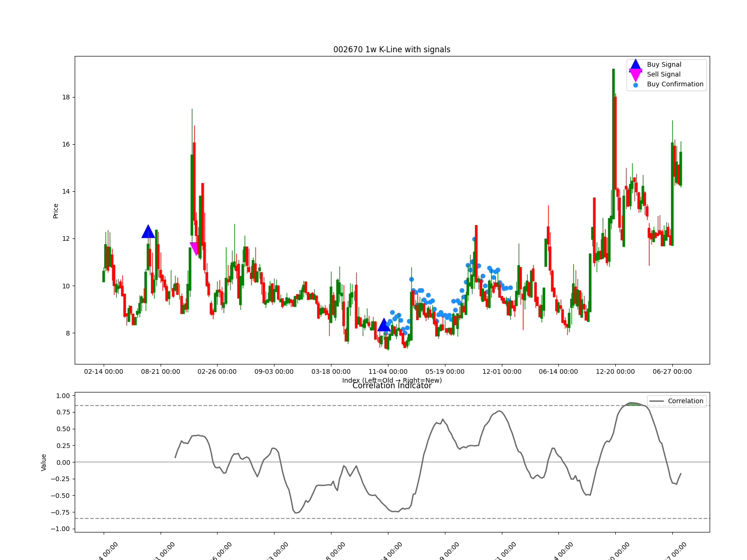Click the gray Correlation line sample in legend

click(x=657, y=401)
